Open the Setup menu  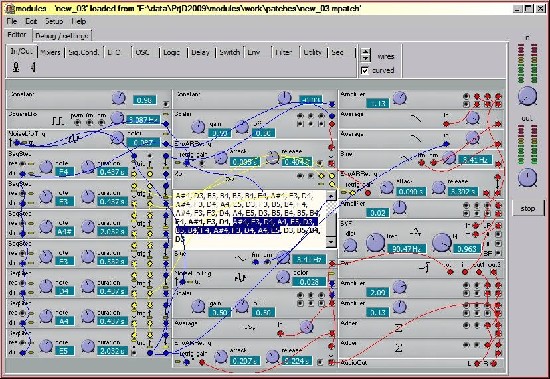[54, 21]
